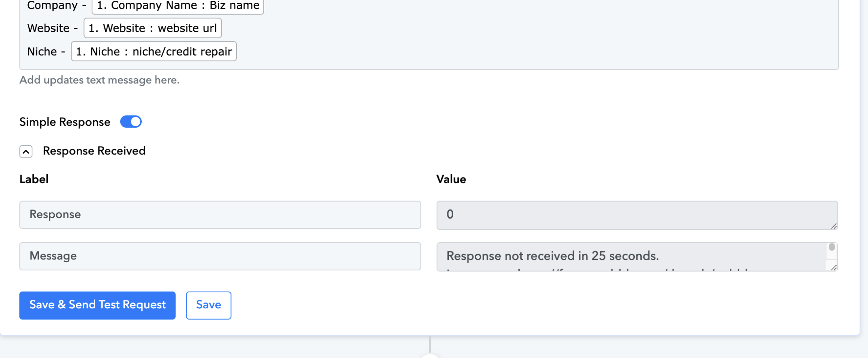This screenshot has width=868, height=358.
Task: Grab the resize handle of Message value box
Action: (x=834, y=267)
